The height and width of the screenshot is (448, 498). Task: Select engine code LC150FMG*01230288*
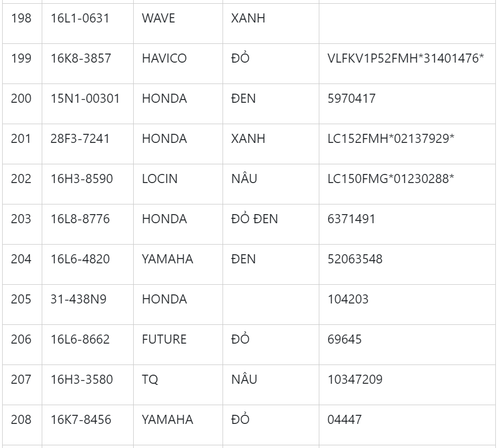[391, 179]
